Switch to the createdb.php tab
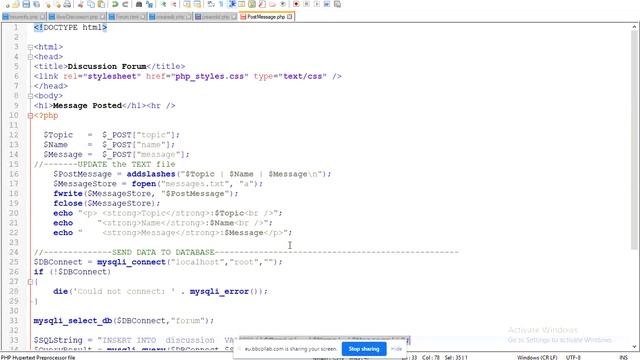Image resolution: width=640 pixels, height=360 pixels. (170, 17)
